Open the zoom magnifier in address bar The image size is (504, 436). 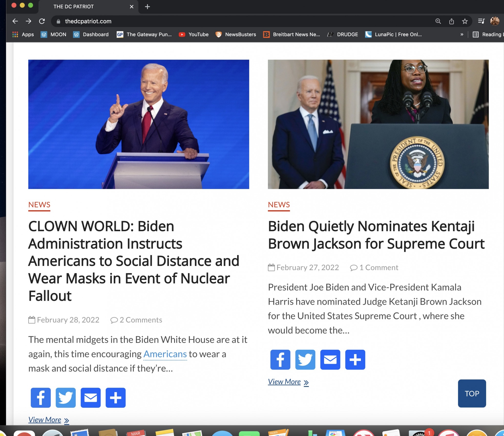coord(438,21)
